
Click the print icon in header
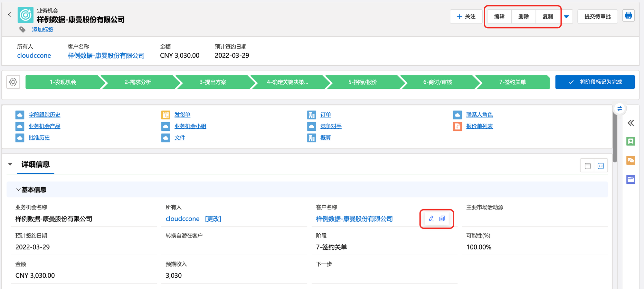(x=628, y=16)
